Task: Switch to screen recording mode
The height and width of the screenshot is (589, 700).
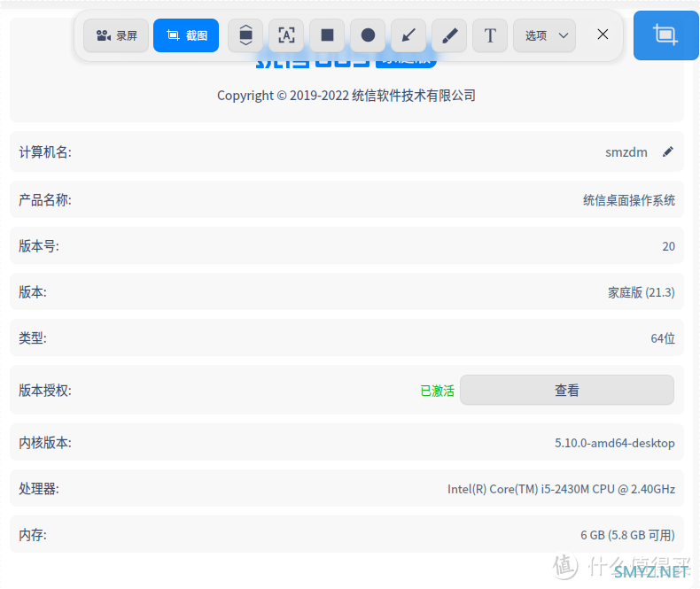Action: click(116, 35)
